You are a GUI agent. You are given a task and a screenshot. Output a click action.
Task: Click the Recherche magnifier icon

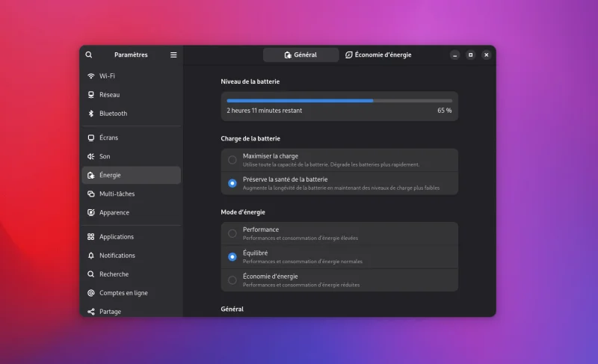click(90, 274)
